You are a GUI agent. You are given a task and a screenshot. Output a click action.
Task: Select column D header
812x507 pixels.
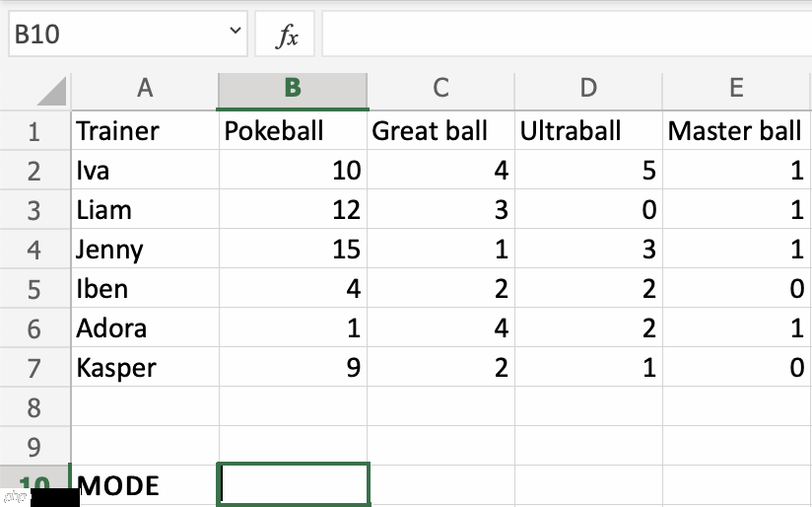pyautogui.click(x=588, y=88)
